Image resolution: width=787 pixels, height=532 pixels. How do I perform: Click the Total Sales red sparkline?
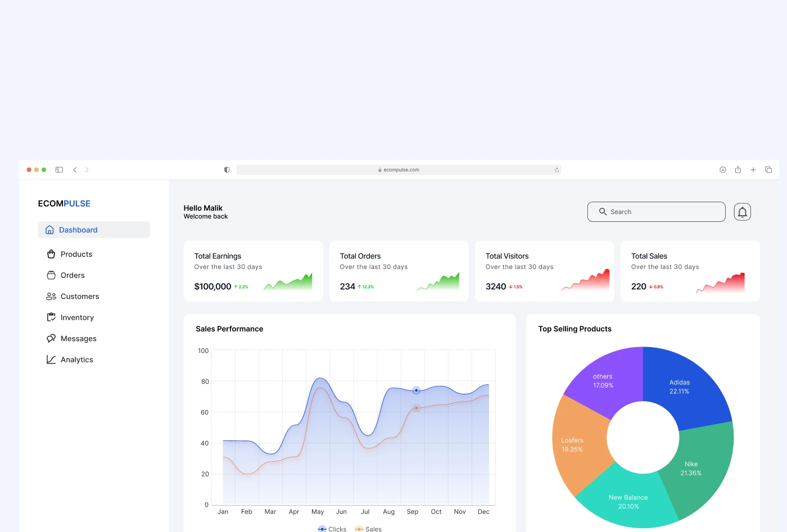coord(721,283)
